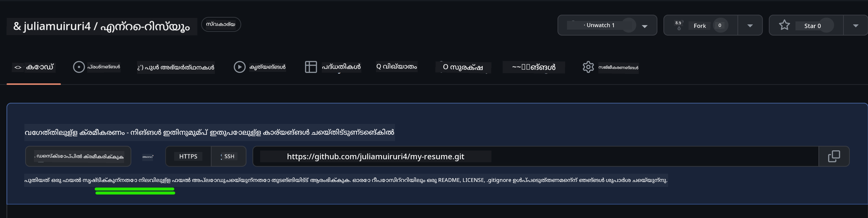Click the Issues circle-dot icon

[79, 67]
